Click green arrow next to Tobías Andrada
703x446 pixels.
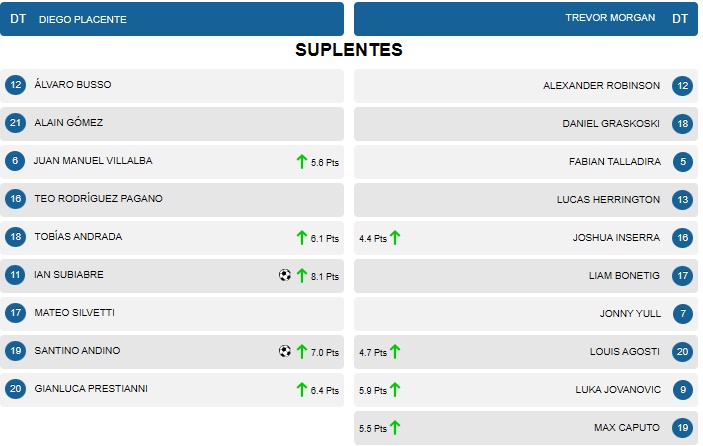click(x=301, y=237)
